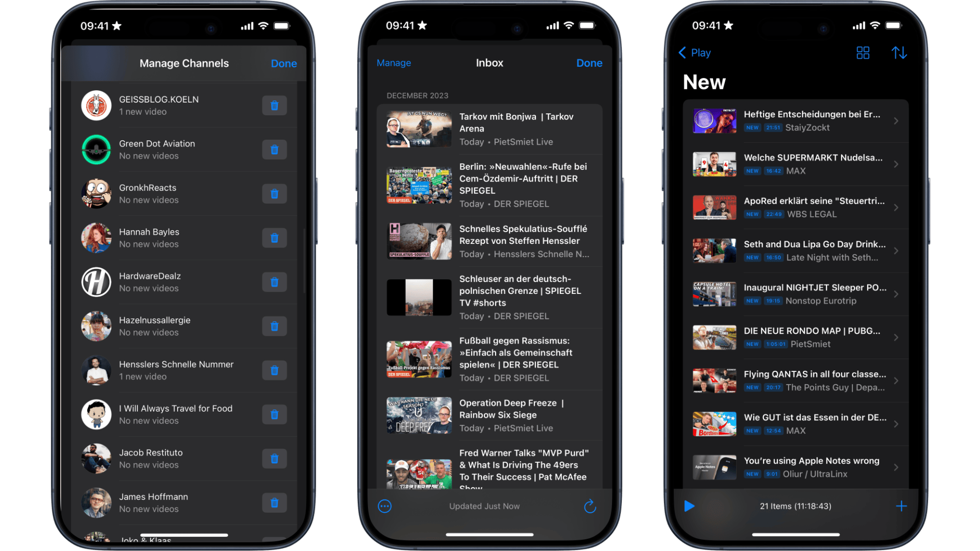980x551 pixels.
Task: Tap Done in Manage Channels
Action: point(283,63)
